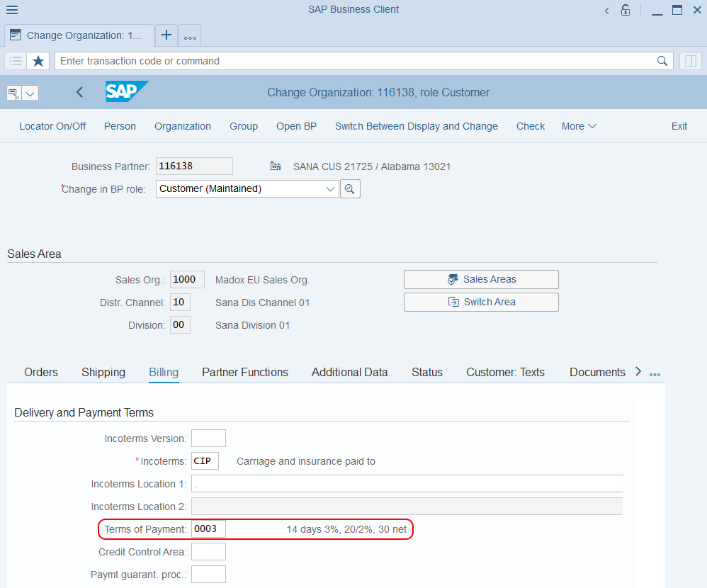This screenshot has height=588, width=707.
Task: Click the Check toolbar button
Action: click(x=530, y=126)
